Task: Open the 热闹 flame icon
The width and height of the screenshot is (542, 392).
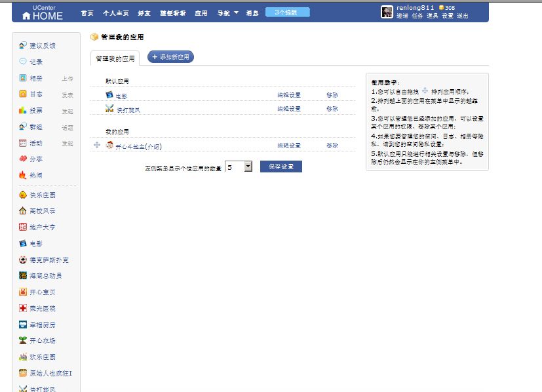Action: click(x=23, y=175)
